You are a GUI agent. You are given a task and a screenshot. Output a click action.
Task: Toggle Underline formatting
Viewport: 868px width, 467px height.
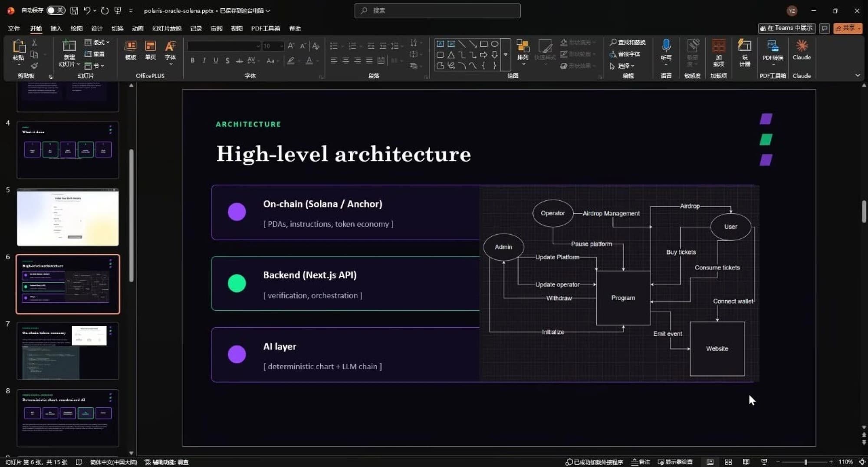pyautogui.click(x=216, y=60)
